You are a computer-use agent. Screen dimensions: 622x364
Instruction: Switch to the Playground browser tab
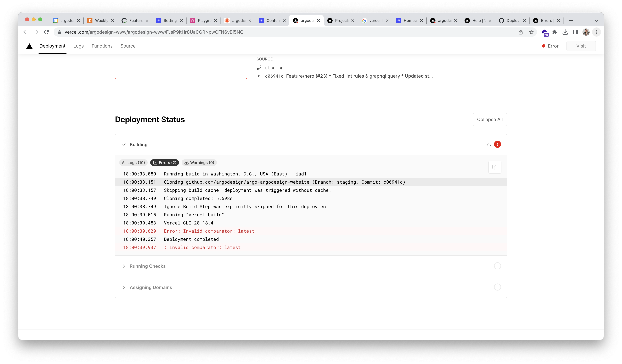click(x=204, y=20)
